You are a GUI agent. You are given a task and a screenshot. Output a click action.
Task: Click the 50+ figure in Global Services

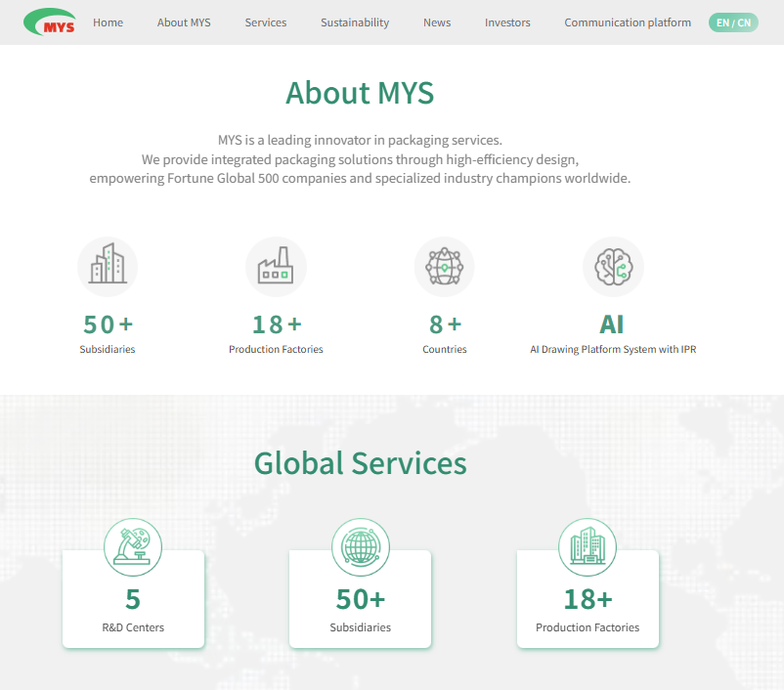click(x=361, y=599)
